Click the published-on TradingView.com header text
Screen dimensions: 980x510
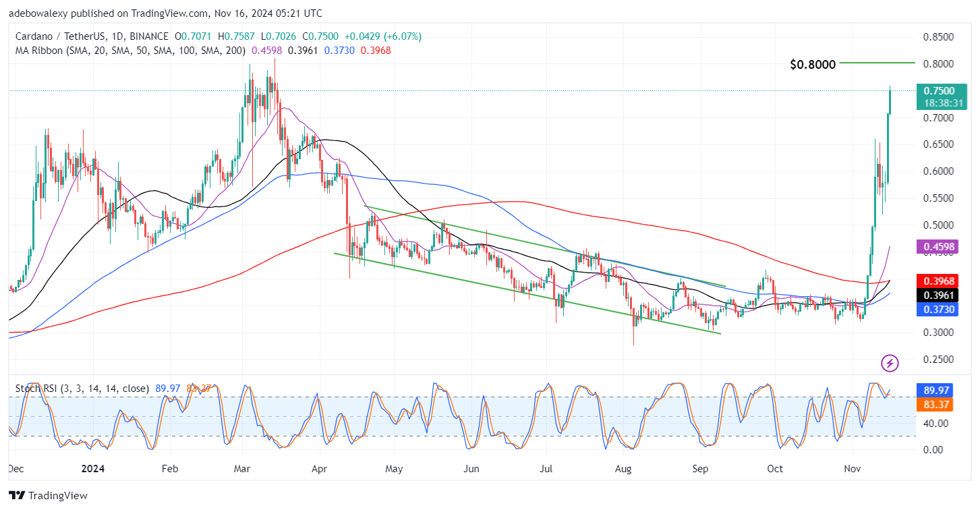point(165,13)
